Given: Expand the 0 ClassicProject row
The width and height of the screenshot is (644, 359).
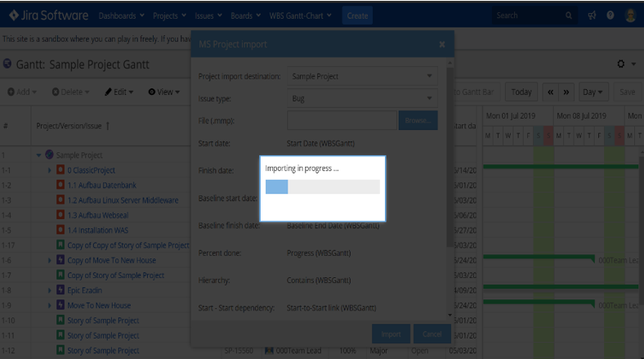Looking at the screenshot, I should click(x=49, y=170).
